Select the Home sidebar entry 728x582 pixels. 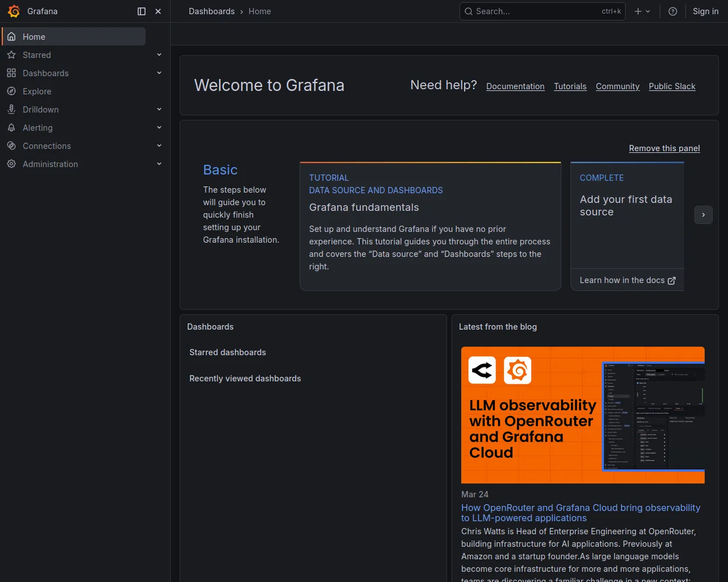[x=34, y=36]
